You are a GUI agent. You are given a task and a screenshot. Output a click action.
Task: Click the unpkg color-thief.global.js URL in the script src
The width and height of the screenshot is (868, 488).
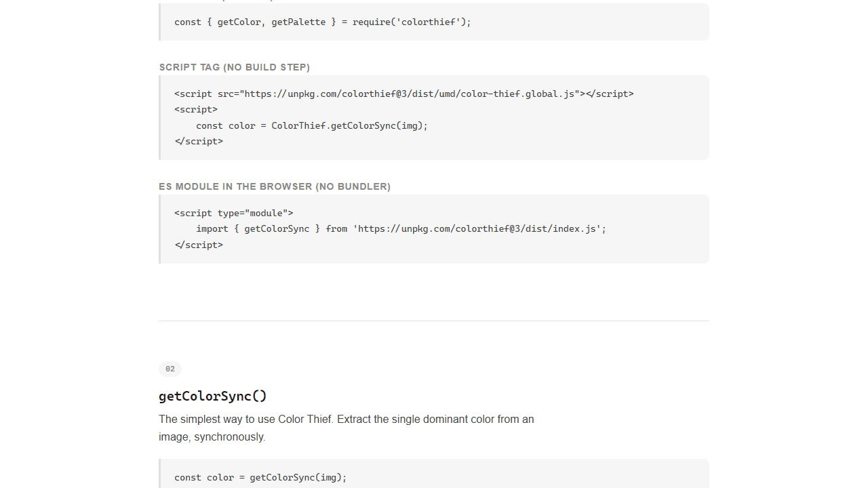(x=412, y=94)
